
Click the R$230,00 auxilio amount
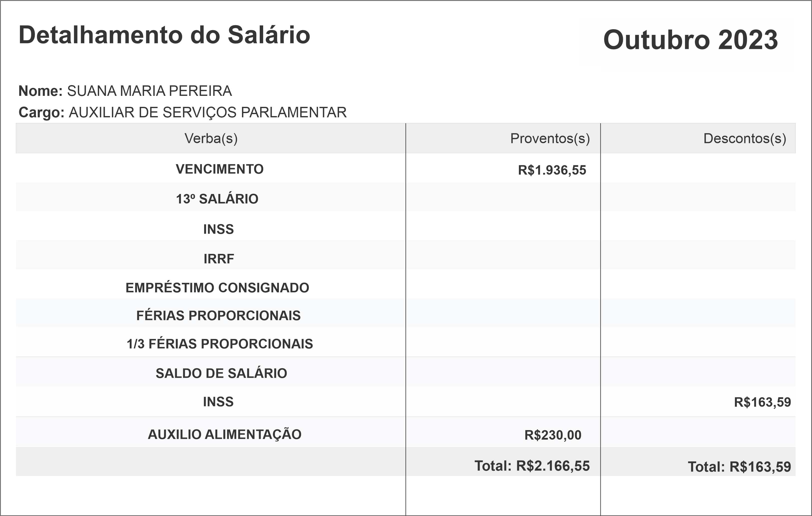point(553,435)
